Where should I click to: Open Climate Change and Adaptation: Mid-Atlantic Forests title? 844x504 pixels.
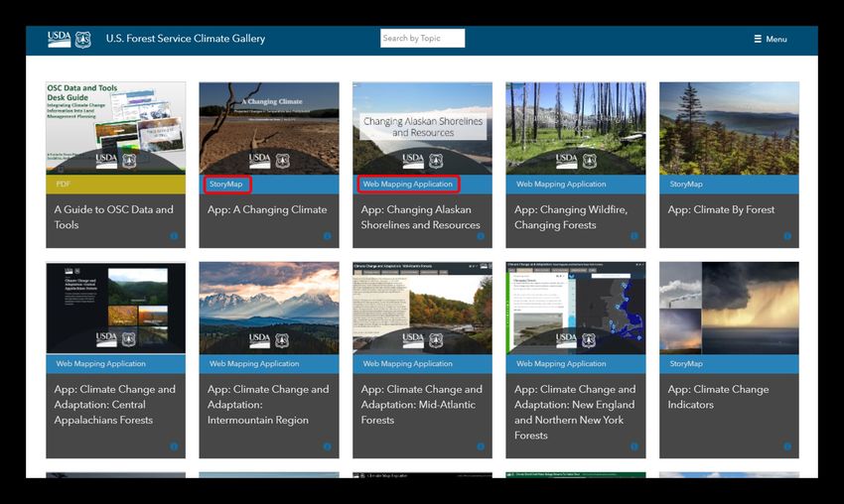click(x=421, y=405)
